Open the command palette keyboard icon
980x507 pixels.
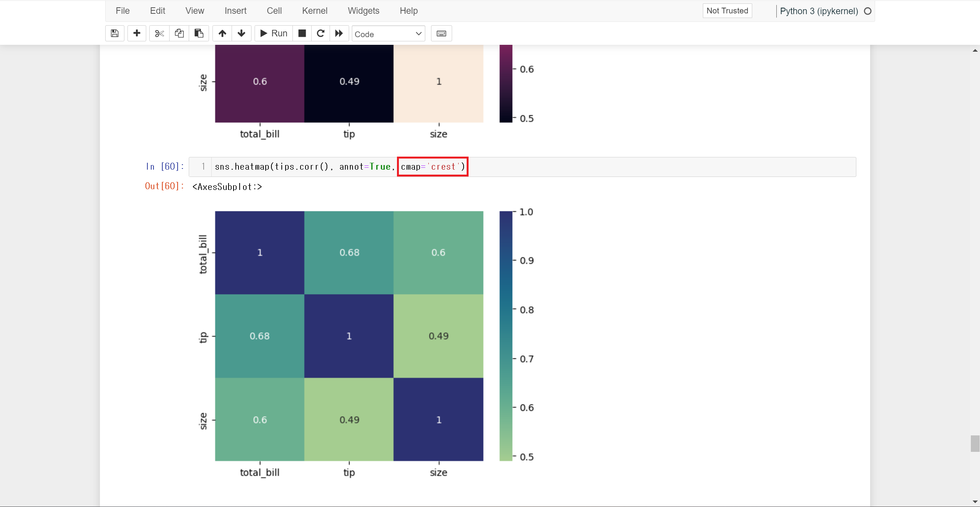[x=441, y=33]
